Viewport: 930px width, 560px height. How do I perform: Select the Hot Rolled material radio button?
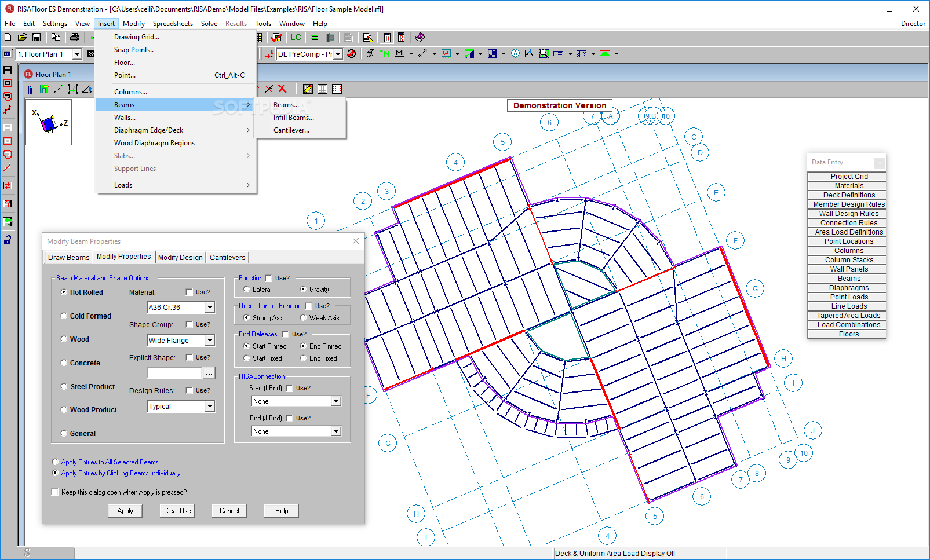[x=64, y=292]
